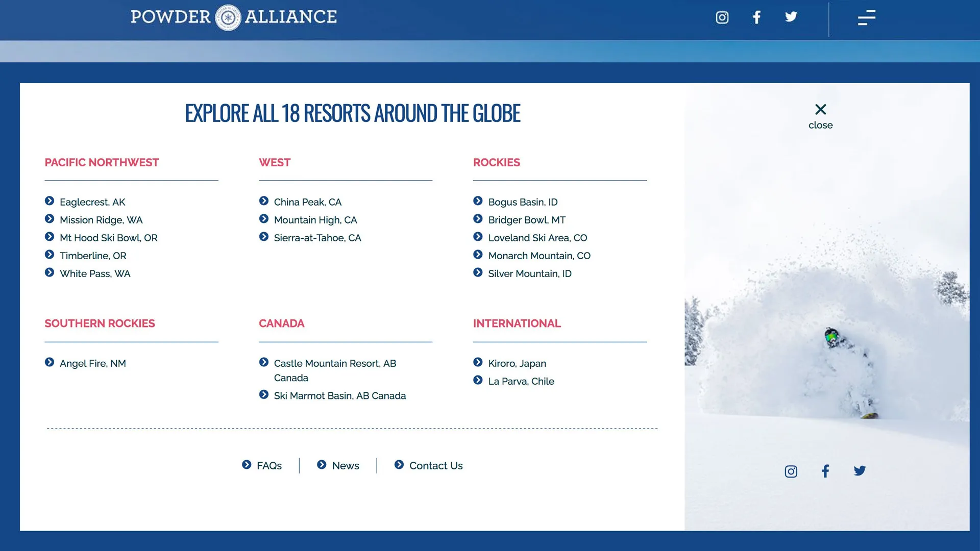
Task: Open the FAQs page
Action: tap(269, 466)
